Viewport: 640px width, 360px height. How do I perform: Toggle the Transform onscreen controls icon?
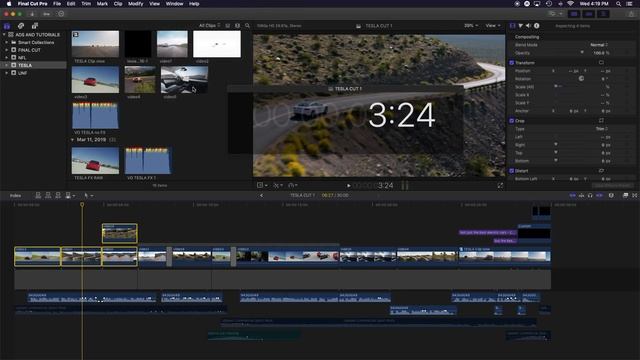[x=601, y=62]
